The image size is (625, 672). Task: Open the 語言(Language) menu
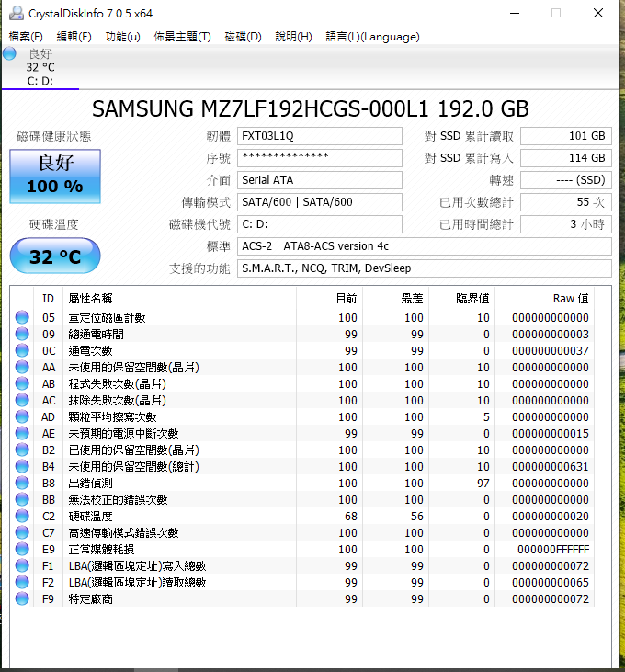click(372, 37)
